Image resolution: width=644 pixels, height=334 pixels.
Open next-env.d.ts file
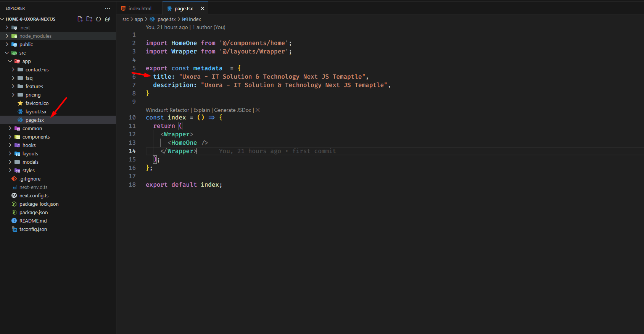[34, 187]
